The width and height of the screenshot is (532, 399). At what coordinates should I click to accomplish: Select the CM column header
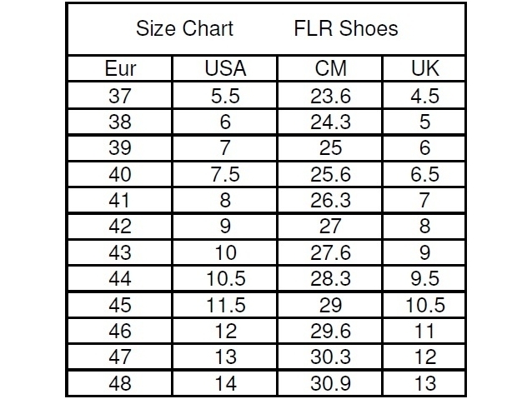[x=330, y=68]
